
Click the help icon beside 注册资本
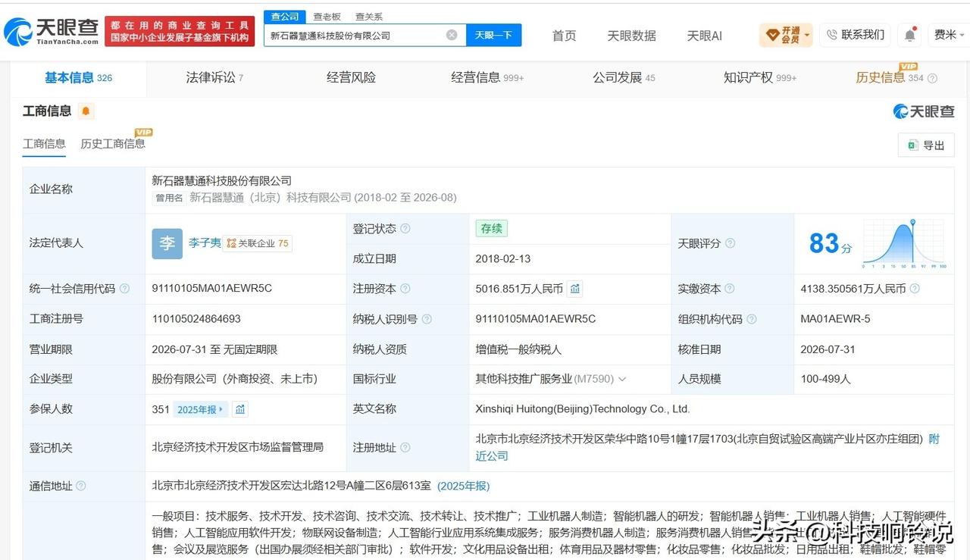click(405, 289)
